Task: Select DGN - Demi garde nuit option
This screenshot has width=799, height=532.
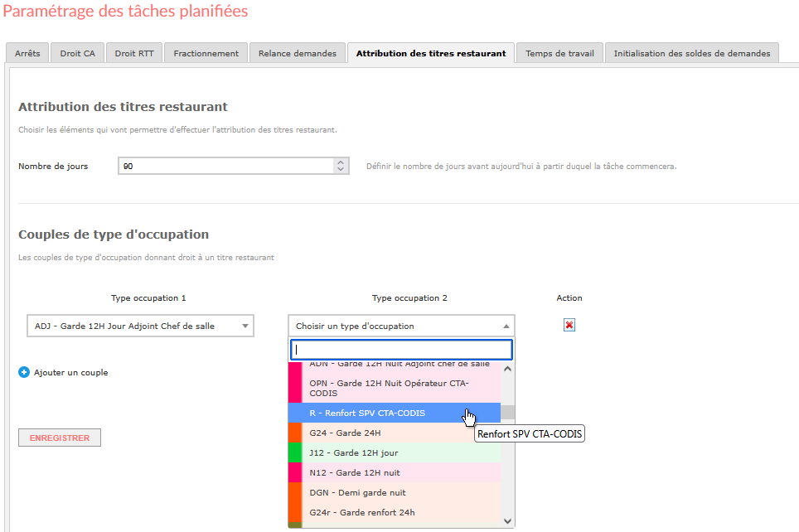Action: pos(395,492)
